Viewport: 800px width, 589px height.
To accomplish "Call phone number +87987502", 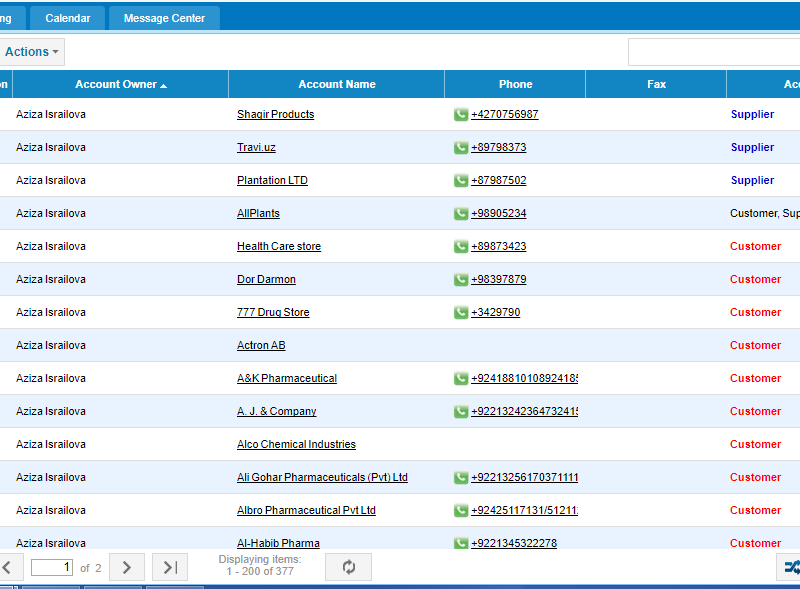I will point(498,180).
